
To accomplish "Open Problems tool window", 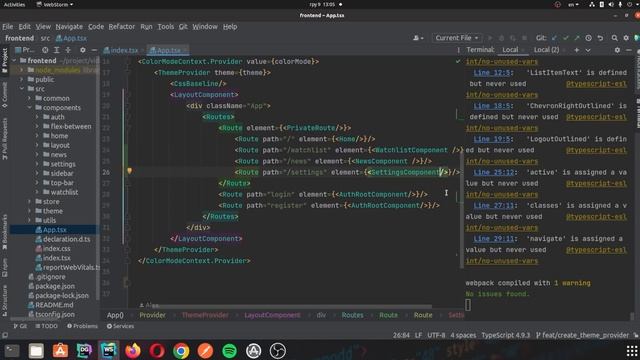I will coord(82,326).
